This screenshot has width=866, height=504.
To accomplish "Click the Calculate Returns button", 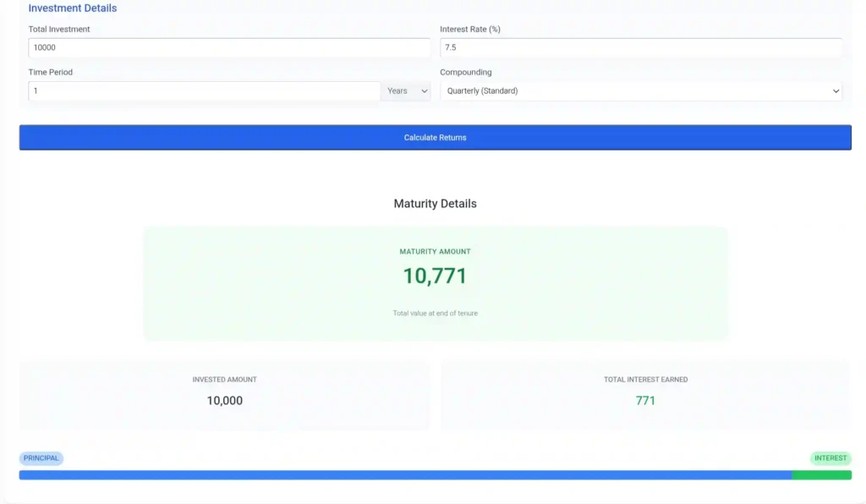I will [x=435, y=136].
